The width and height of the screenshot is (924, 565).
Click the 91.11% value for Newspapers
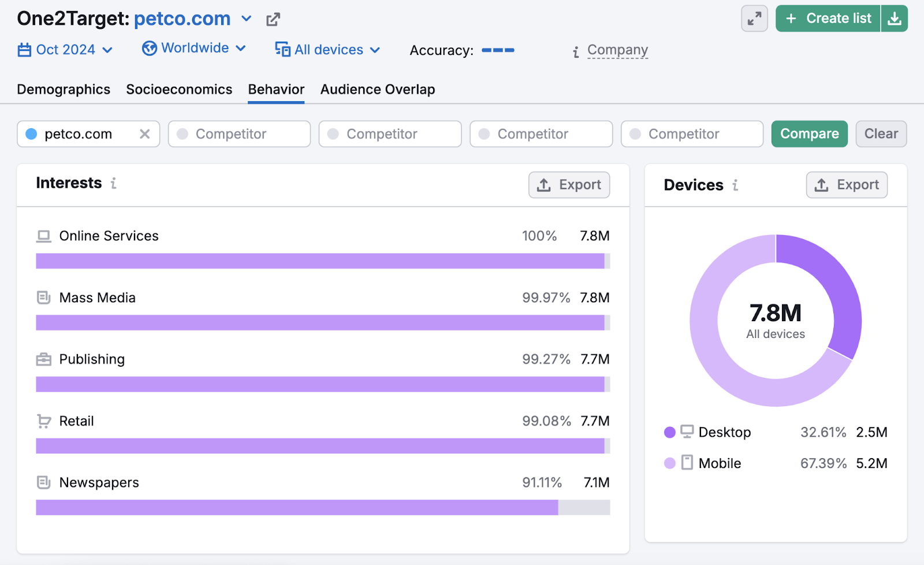(542, 482)
